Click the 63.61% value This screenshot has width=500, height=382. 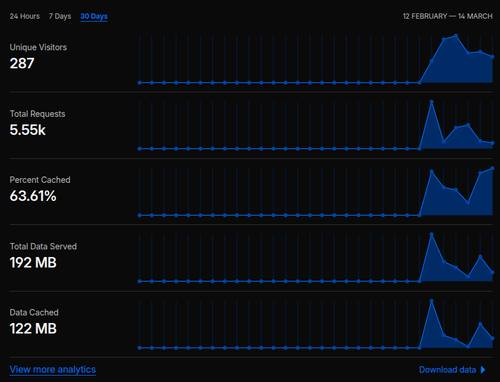(33, 196)
